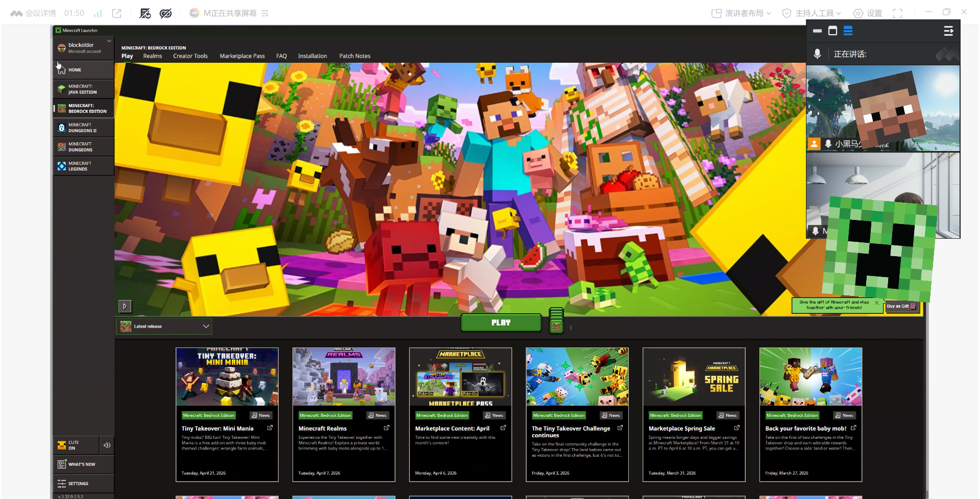The height and width of the screenshot is (499, 980).
Task: Open What's New in the launcher sidebar
Action: [84, 464]
